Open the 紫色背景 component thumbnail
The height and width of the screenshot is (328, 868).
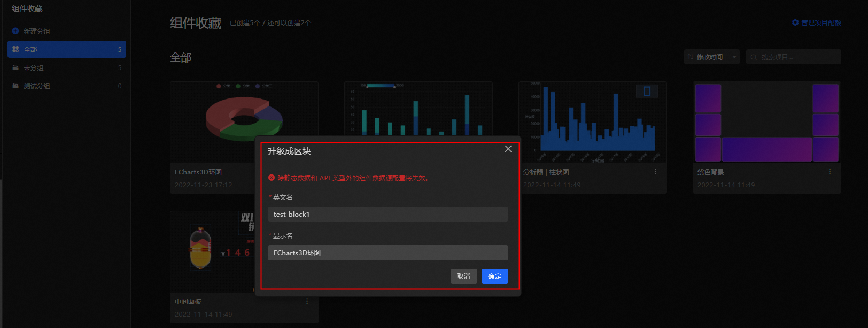coord(767,123)
